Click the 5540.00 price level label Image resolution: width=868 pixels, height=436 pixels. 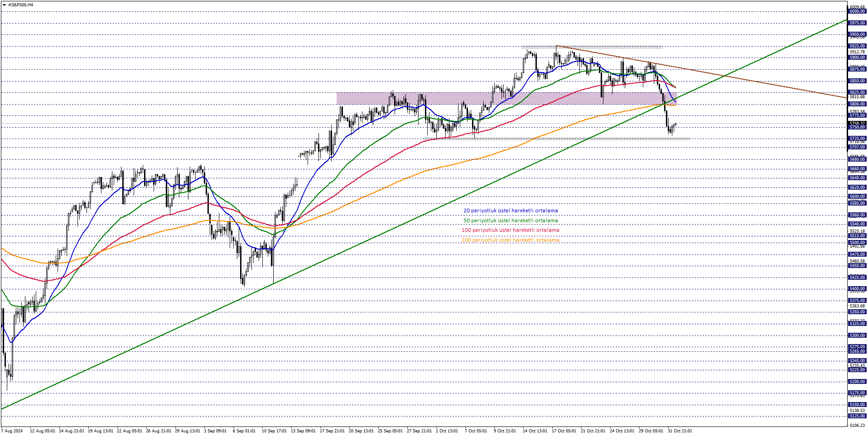(x=857, y=224)
